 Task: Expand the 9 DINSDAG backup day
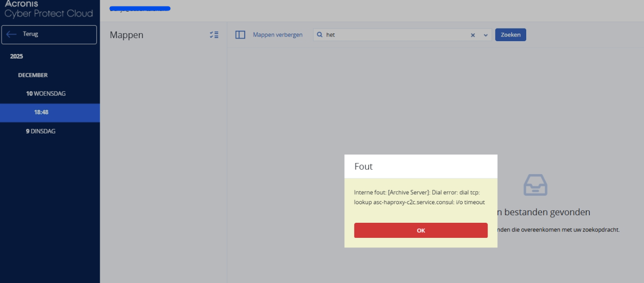41,131
